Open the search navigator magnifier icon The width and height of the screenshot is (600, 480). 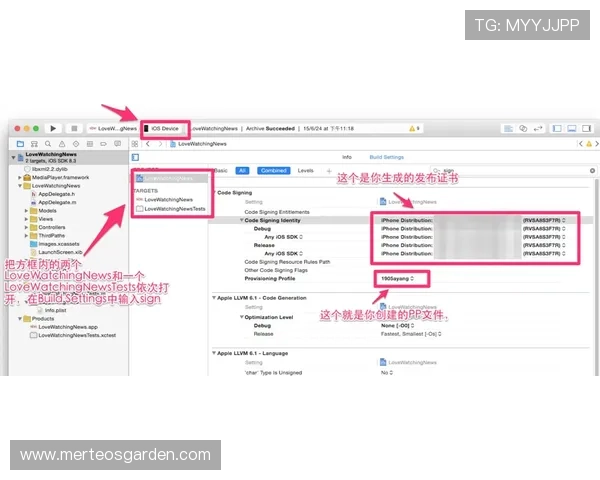(48, 144)
